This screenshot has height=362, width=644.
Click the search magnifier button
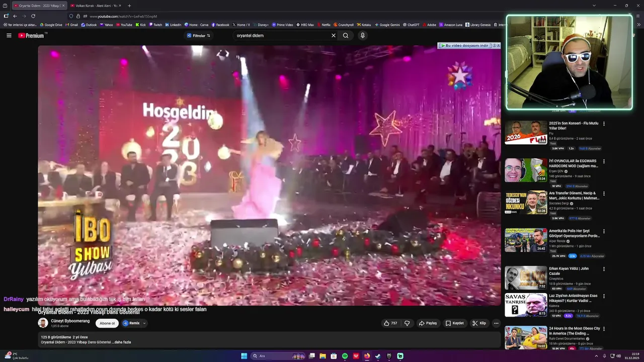tap(346, 35)
